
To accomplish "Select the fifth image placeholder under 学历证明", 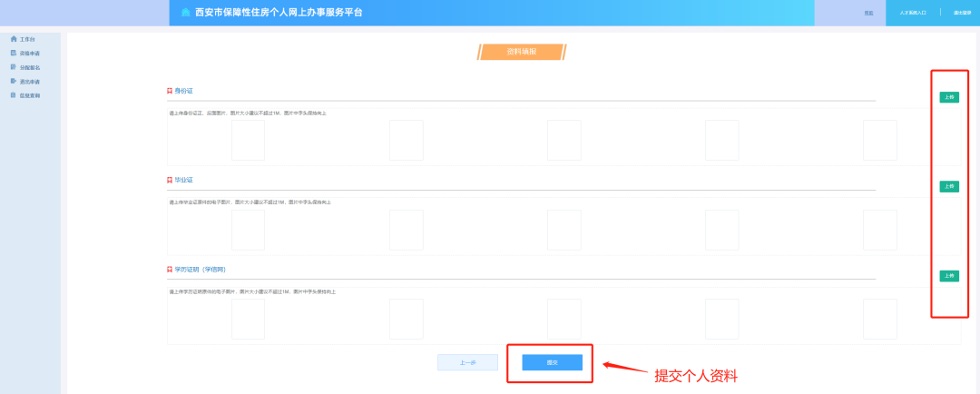I will (880, 319).
